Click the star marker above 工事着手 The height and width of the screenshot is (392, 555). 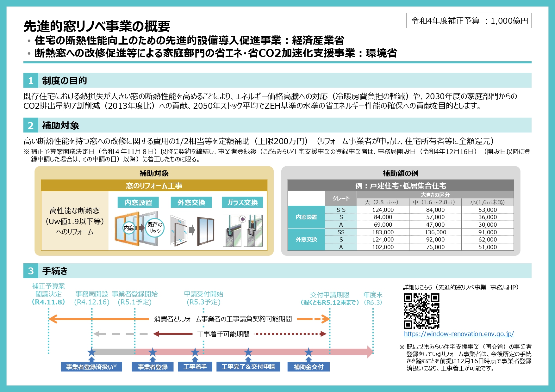point(195,352)
